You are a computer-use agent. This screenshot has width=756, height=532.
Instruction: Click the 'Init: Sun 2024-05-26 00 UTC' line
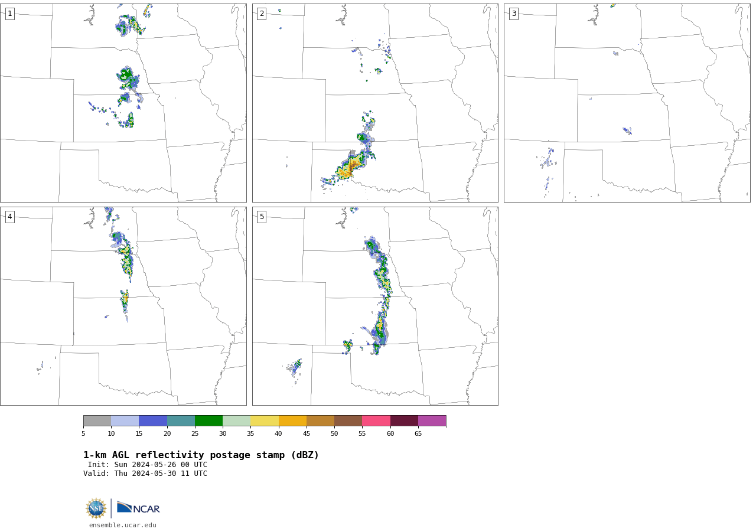(148, 465)
